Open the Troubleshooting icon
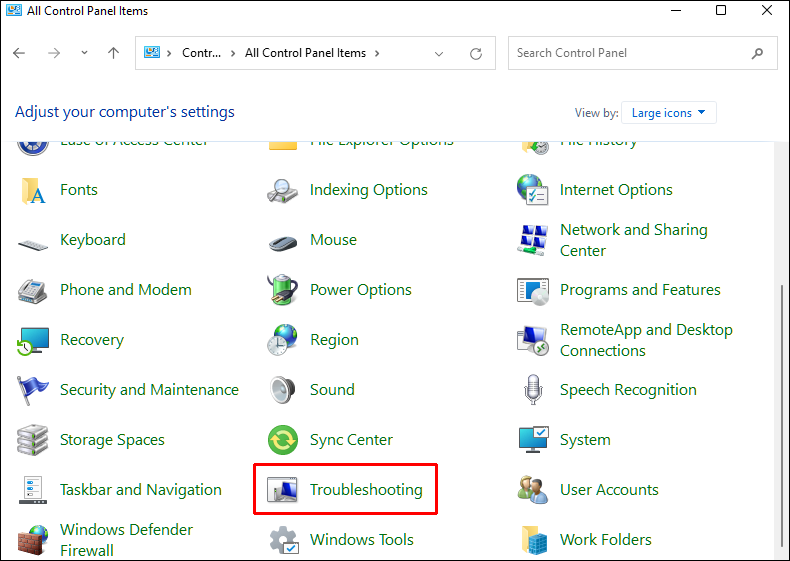Screen dimensions: 790x561 [x=283, y=490]
